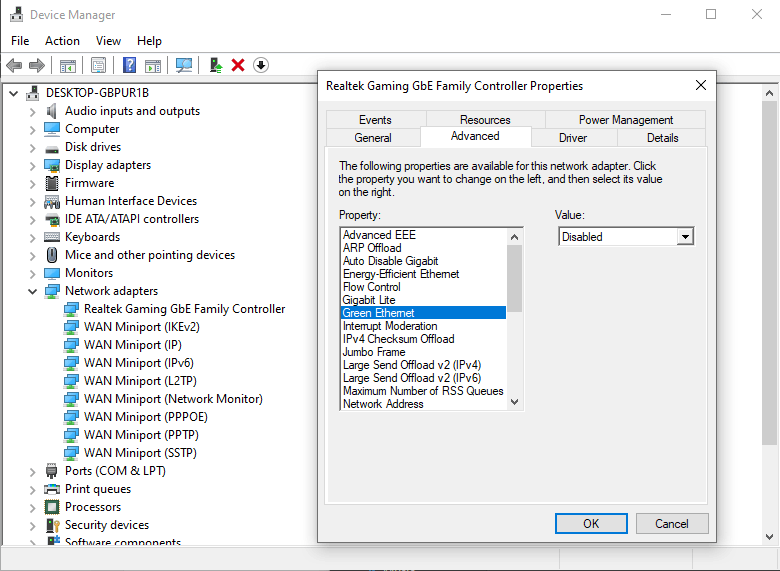
Task: Click the Keyboards icon
Action: 52,237
